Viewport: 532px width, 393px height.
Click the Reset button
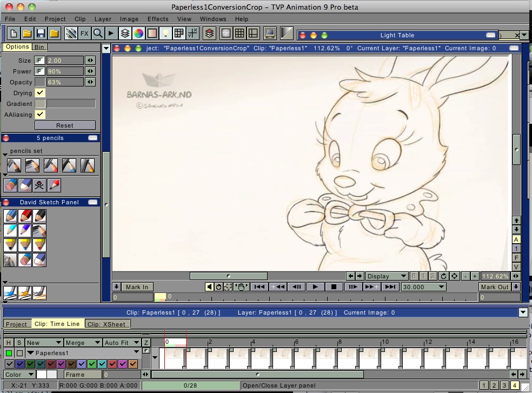pyautogui.click(x=65, y=125)
